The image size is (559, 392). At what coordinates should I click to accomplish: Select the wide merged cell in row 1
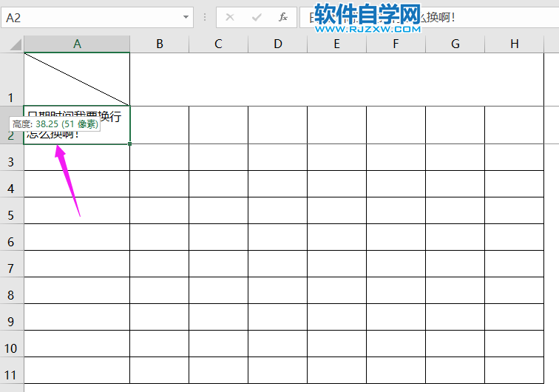pos(344,79)
